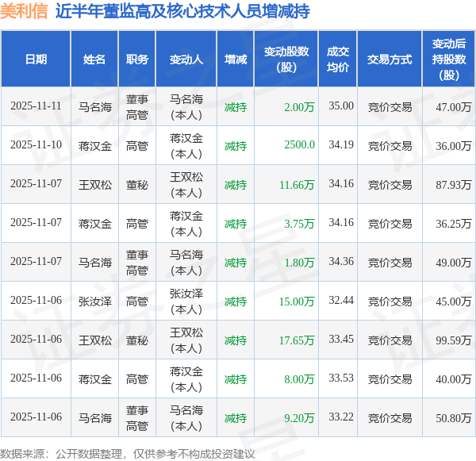Click the holding value 49.00万
The height and width of the screenshot is (461, 476).
click(454, 263)
